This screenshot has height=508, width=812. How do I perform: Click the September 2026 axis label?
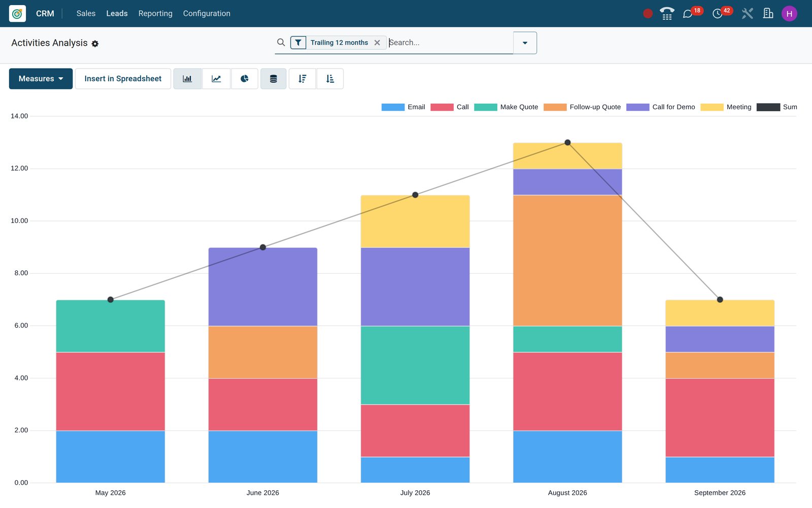[x=720, y=493]
